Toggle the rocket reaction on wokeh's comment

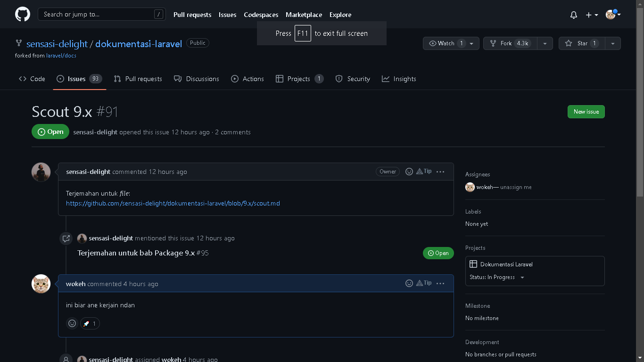(x=90, y=323)
